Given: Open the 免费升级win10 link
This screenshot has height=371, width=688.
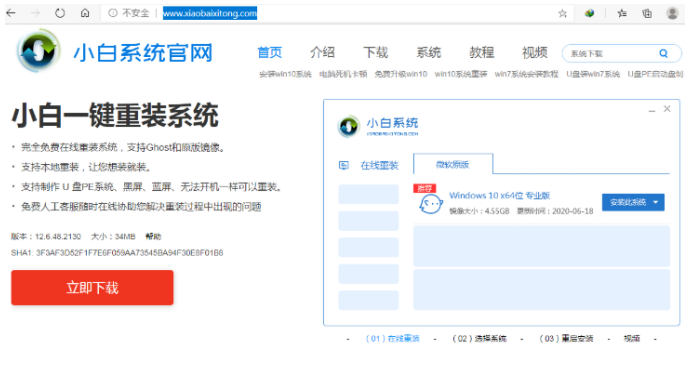Looking at the screenshot, I should 401,74.
